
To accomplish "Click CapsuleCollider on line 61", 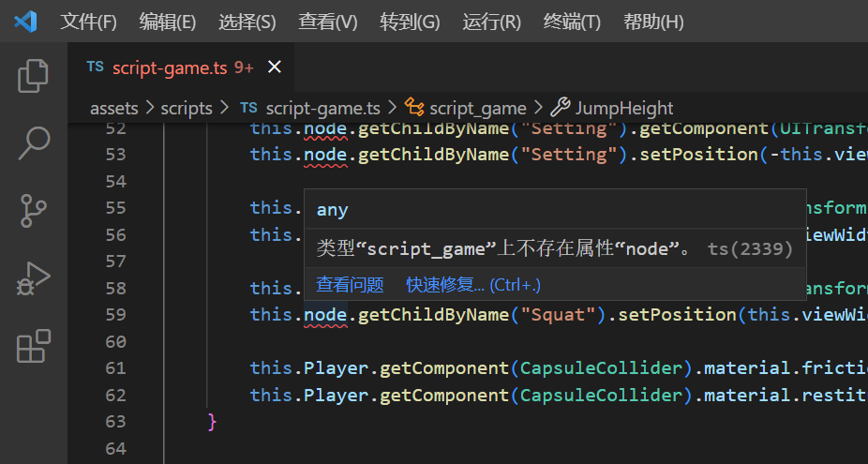I will point(601,368).
